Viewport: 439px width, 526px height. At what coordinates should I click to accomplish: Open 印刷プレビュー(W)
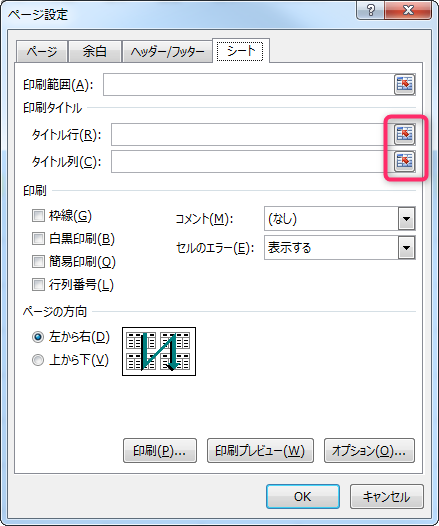pos(260,451)
